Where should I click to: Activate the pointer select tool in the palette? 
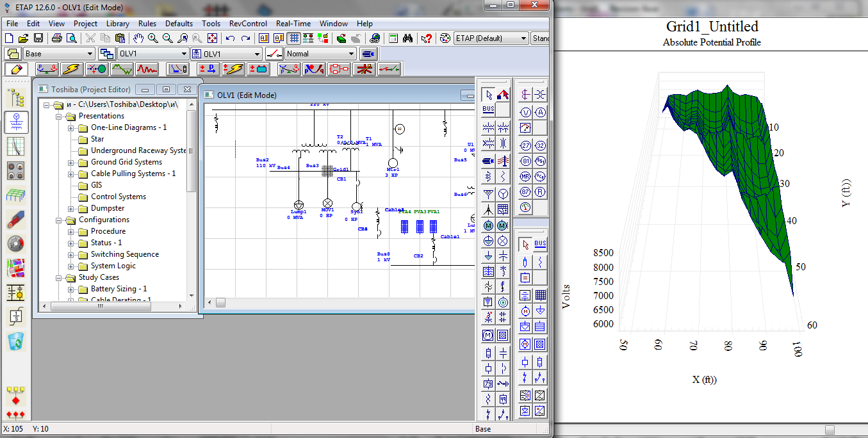point(488,95)
